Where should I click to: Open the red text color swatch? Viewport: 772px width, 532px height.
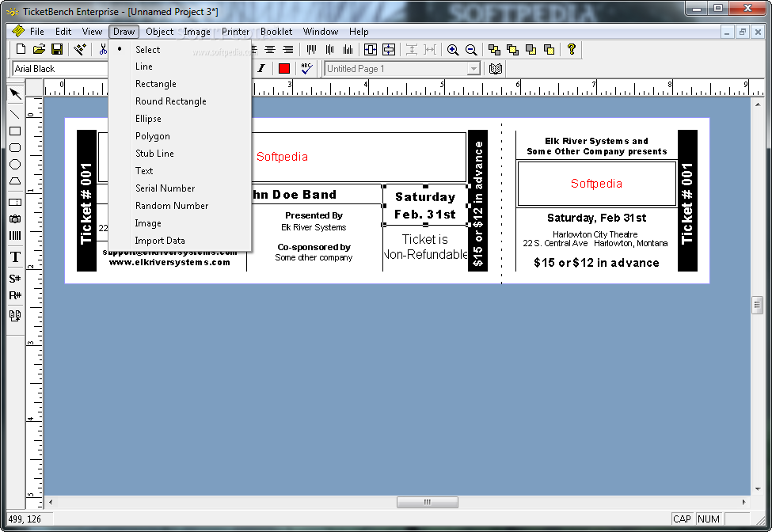284,68
